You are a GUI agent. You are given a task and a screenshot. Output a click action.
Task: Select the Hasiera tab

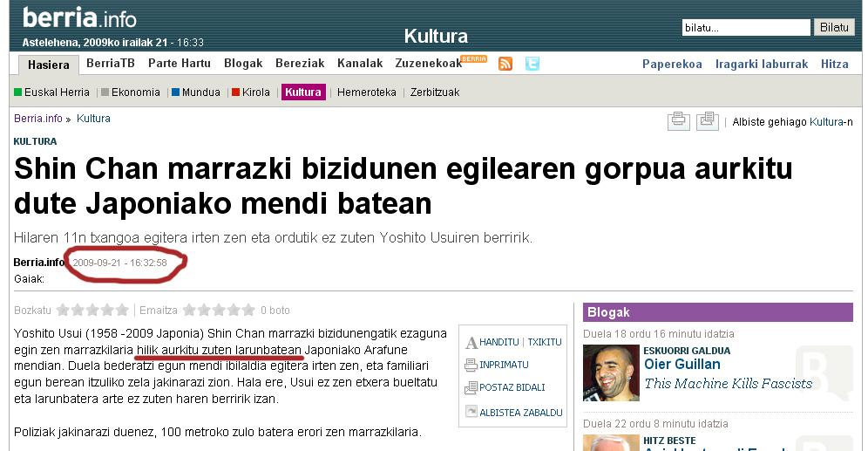click(x=49, y=65)
